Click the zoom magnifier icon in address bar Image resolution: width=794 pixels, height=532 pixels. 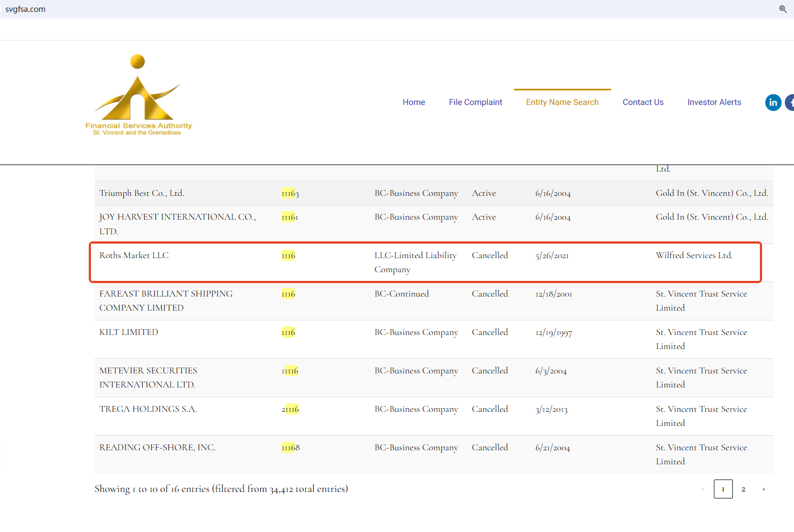click(783, 9)
